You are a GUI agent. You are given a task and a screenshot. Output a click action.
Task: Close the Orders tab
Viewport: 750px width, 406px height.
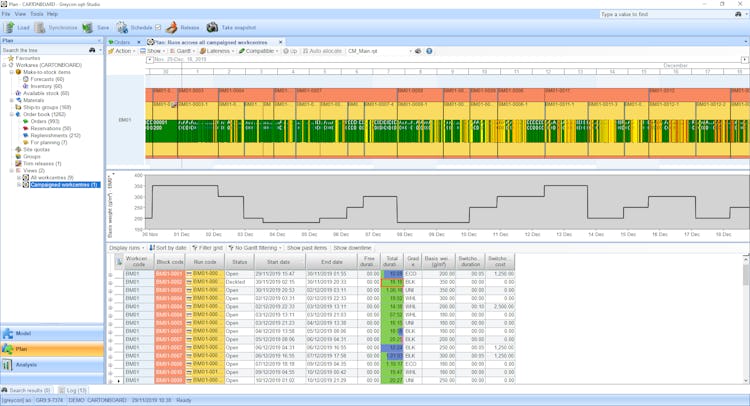pos(139,42)
